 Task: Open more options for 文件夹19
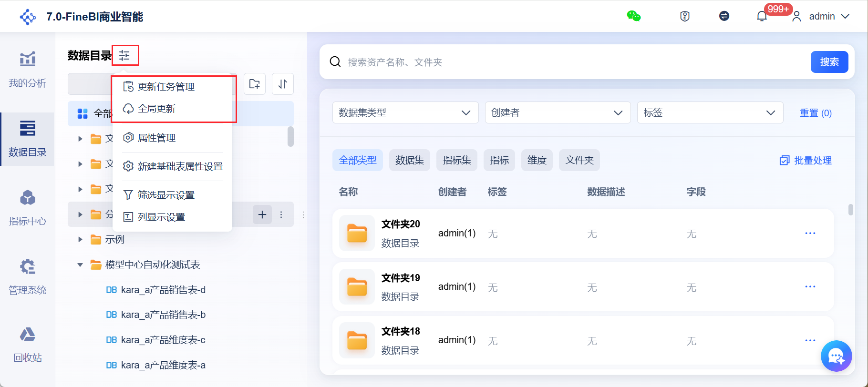810,286
